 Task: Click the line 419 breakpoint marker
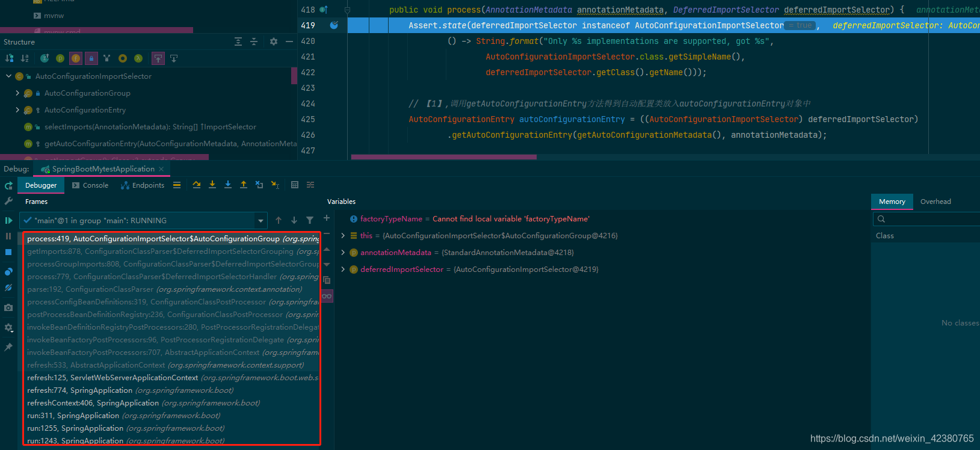(334, 25)
